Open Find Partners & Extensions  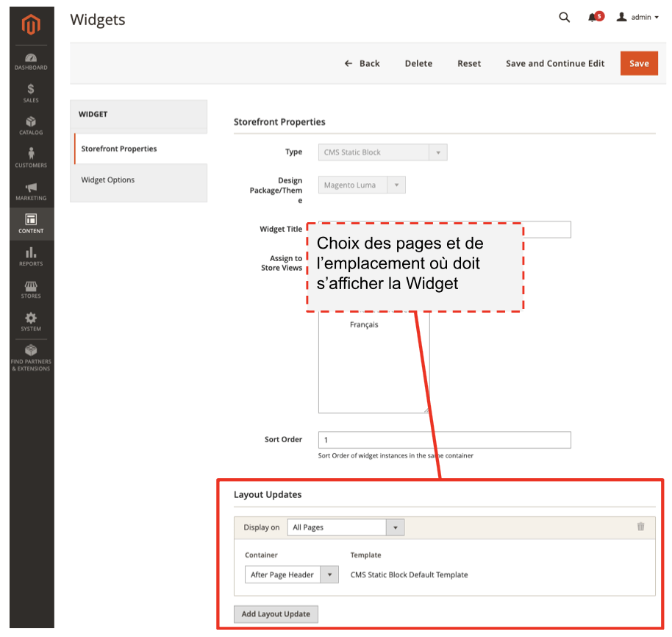(x=32, y=357)
